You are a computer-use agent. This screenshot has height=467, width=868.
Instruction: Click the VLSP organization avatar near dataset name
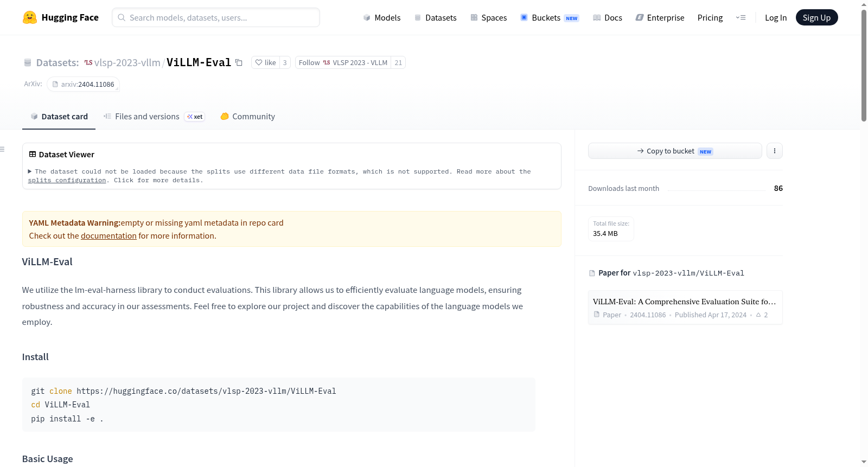88,62
